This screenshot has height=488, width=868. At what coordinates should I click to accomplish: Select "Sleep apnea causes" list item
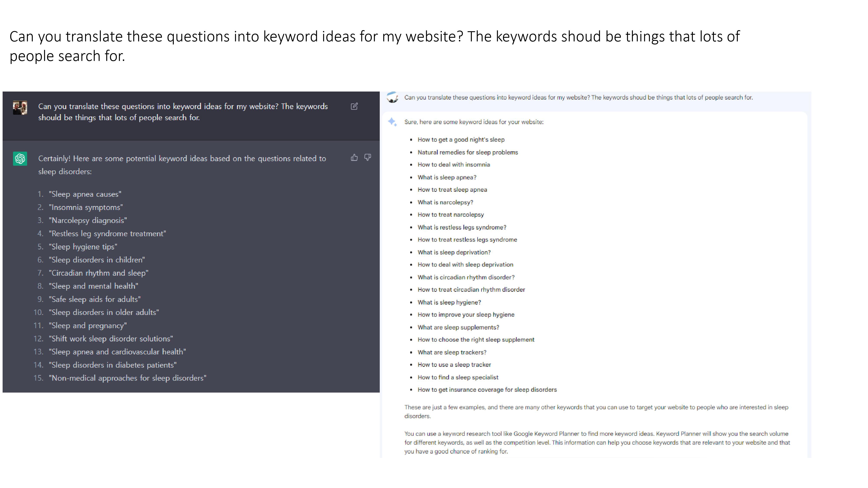85,194
